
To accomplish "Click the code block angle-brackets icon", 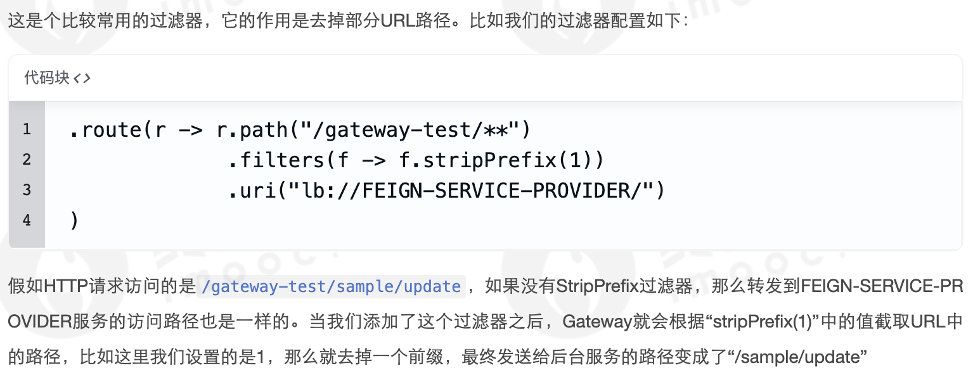I will 82,79.
